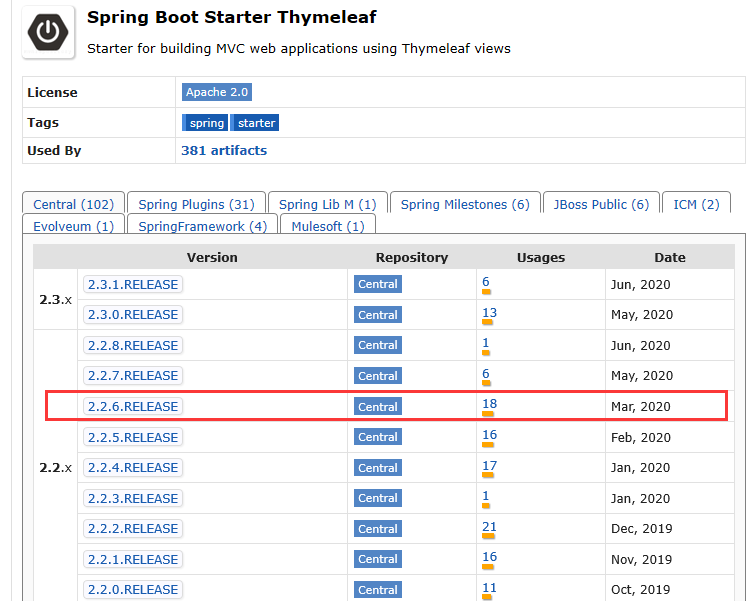The image size is (753, 601).
Task: Click Central badge in 2.2.1.RELEASE row
Action: 378,559
